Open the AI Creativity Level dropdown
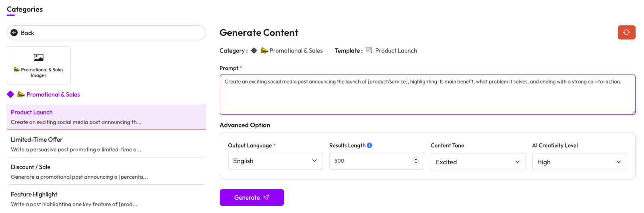Screen dimensions: 644x213 point(579,162)
